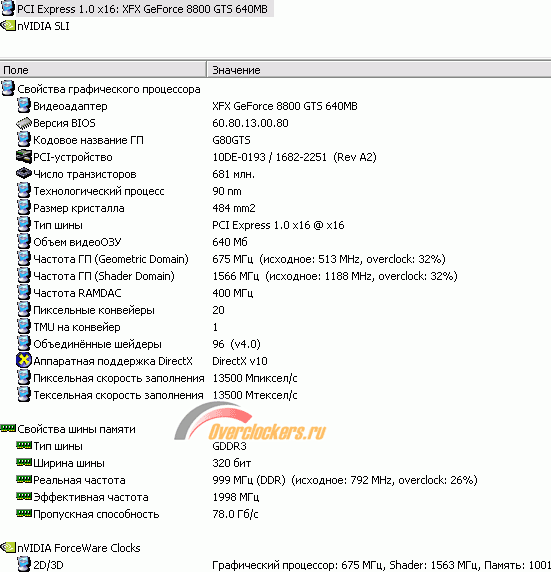Select the 90 nm process value
551x572 pixels.
pyautogui.click(x=227, y=191)
